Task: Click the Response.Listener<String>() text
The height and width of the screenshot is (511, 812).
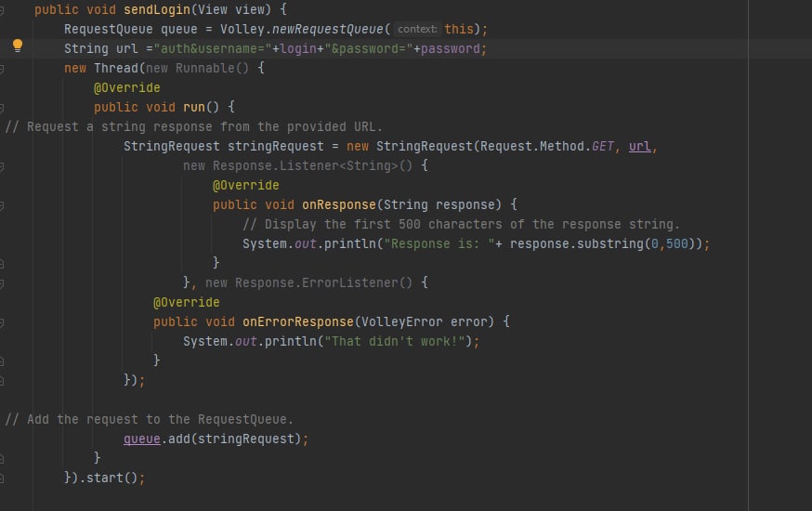Action: (x=312, y=165)
